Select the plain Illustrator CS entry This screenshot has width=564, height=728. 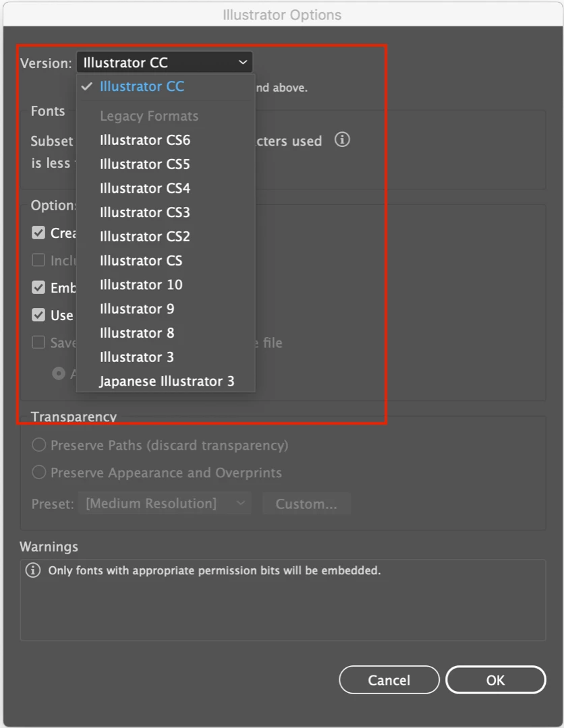pos(165,260)
